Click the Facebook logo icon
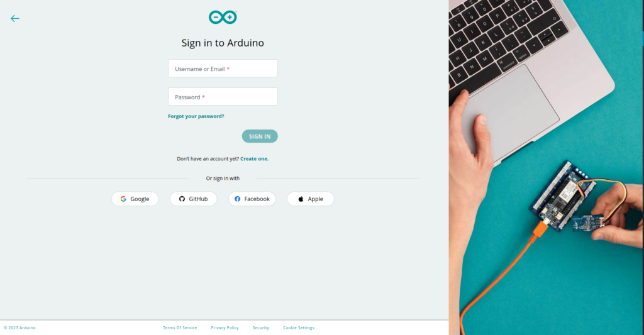The width and height of the screenshot is (644, 335). (237, 199)
